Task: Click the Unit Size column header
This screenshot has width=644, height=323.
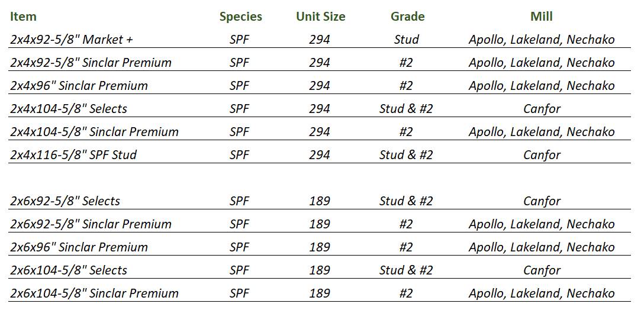Action: 320,17
